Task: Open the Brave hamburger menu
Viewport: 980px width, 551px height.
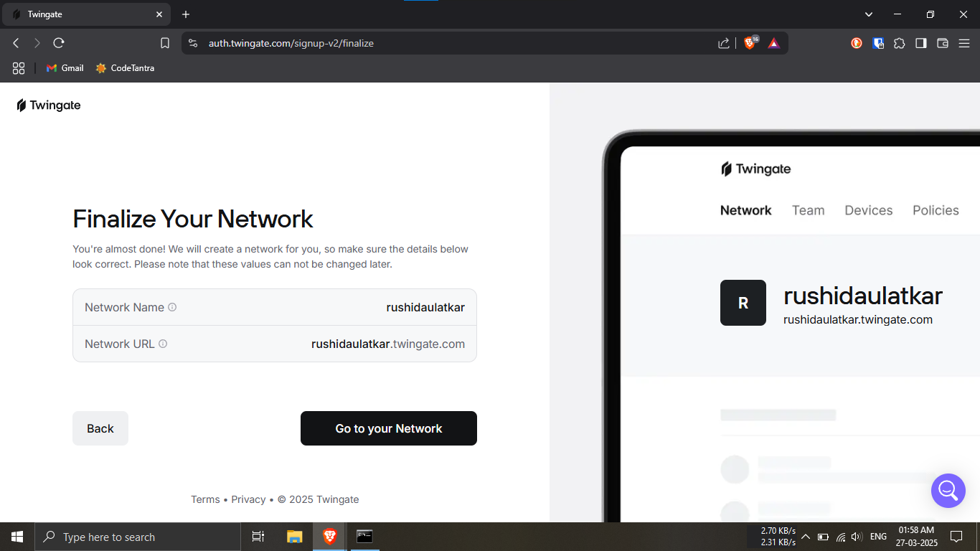Action: [x=964, y=43]
